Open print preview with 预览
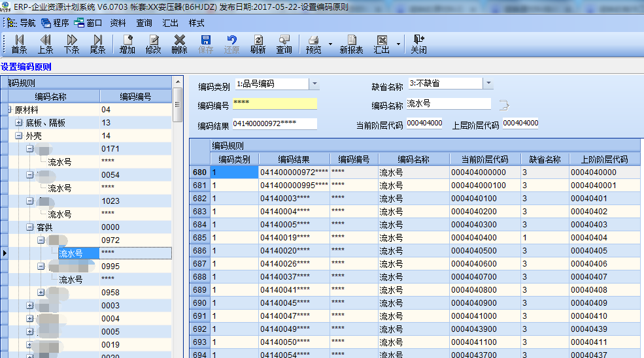Viewport: 644px width, 358px height. pyautogui.click(x=313, y=44)
